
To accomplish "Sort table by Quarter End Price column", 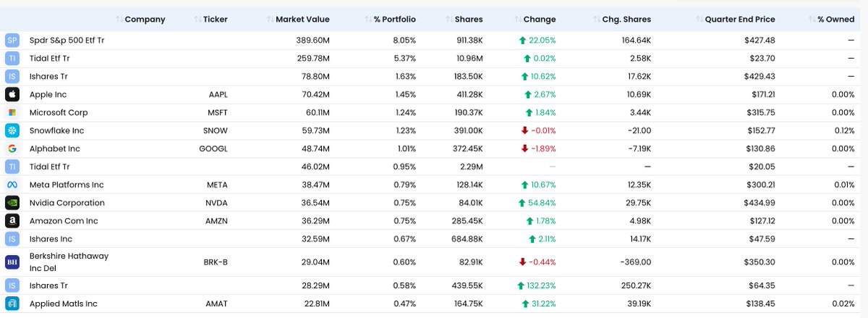I will [x=734, y=20].
